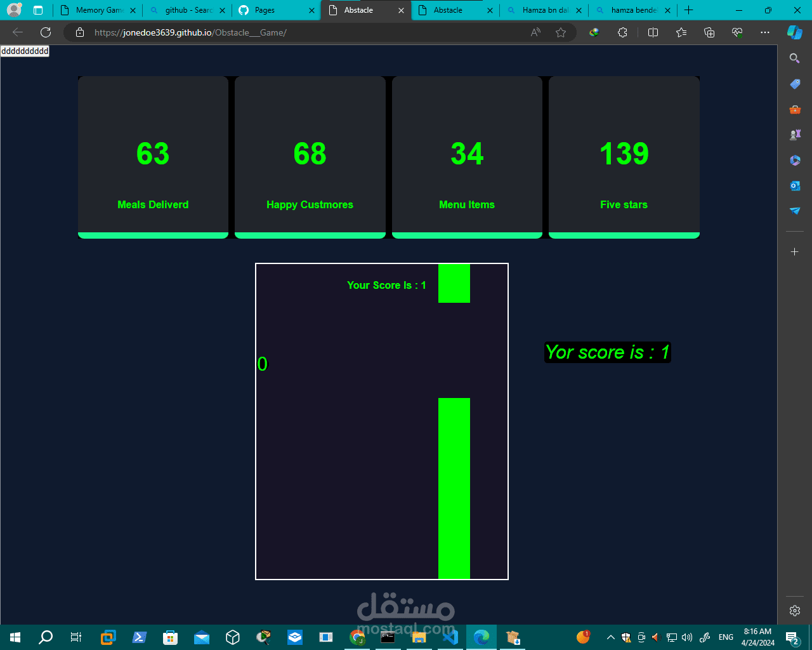Open sidebar Drop paper-plane icon
The height and width of the screenshot is (650, 812).
[795, 211]
